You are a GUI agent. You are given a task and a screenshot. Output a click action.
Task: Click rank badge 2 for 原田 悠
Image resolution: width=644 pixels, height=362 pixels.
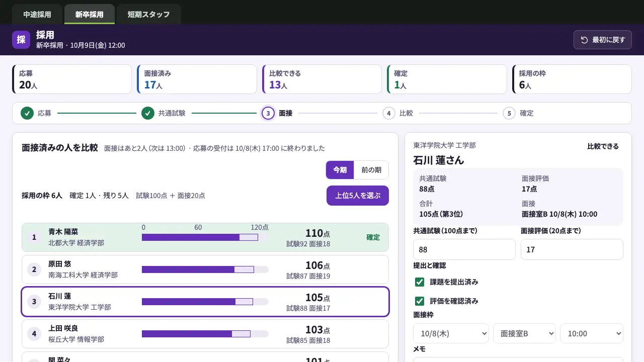[34, 269]
